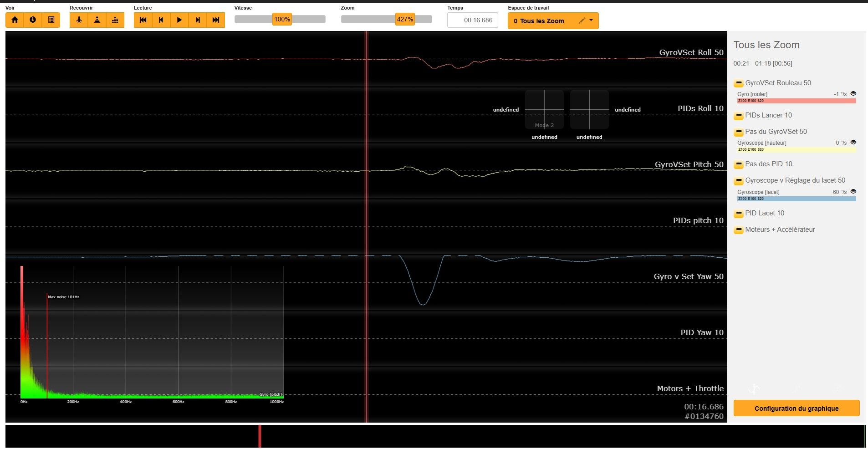Toggle the spectrum analyser icon under Recouvrir
This screenshot has width=868, height=449.
pyautogui.click(x=115, y=20)
